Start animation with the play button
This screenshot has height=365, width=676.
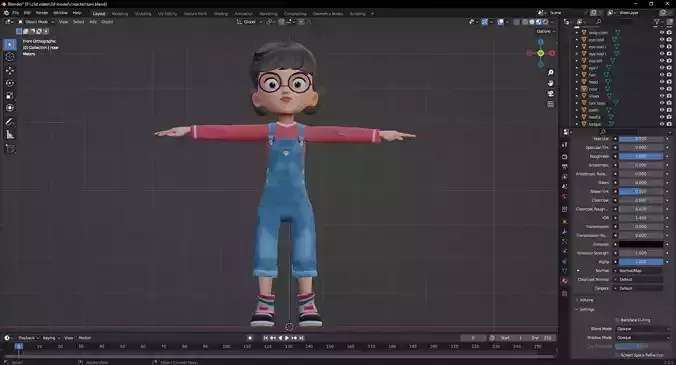[x=287, y=338]
